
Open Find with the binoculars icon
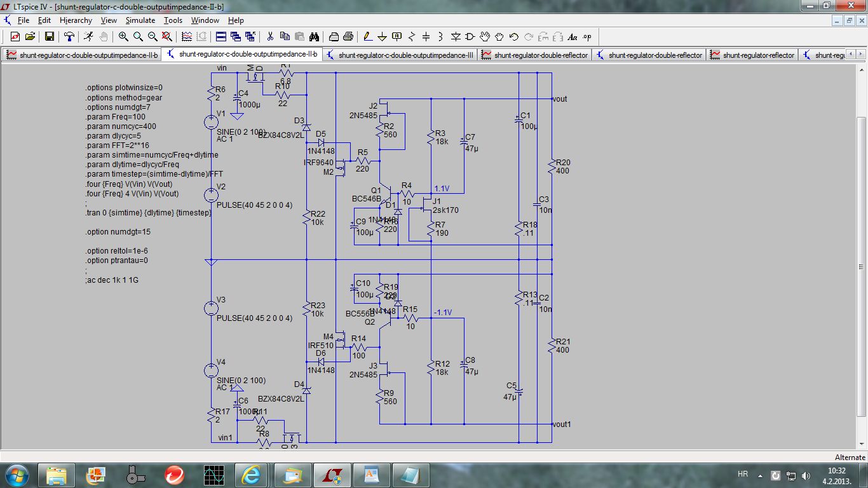pyautogui.click(x=314, y=36)
